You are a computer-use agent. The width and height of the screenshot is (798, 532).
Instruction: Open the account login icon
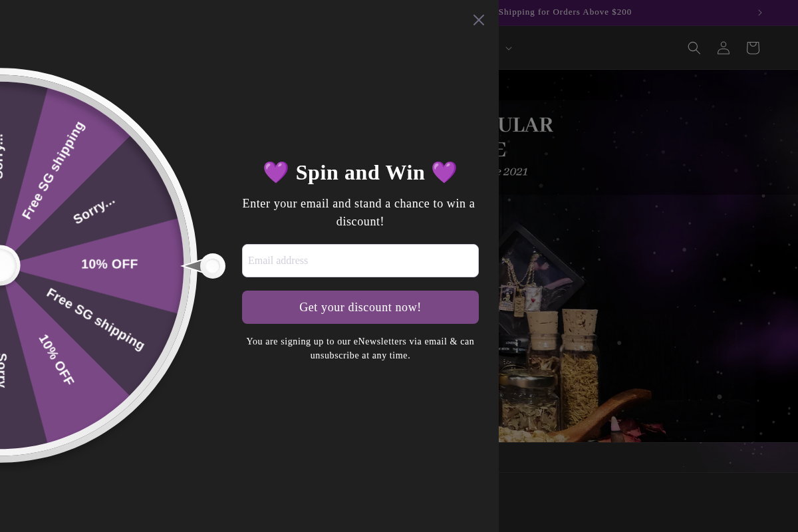tap(724, 48)
